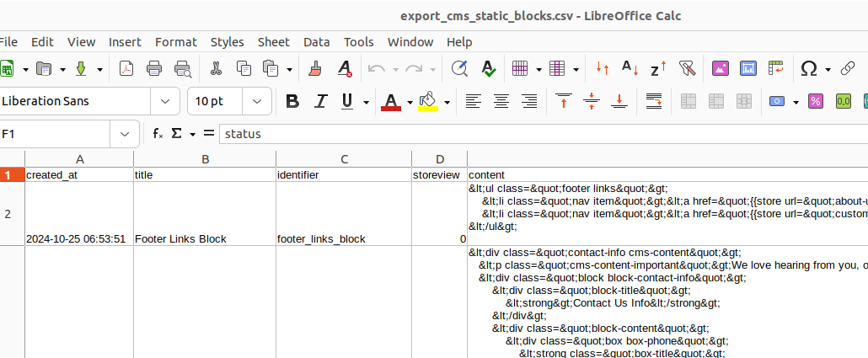Click the AutoFilter funnel icon
This screenshot has width=868, height=358.
[x=687, y=69]
